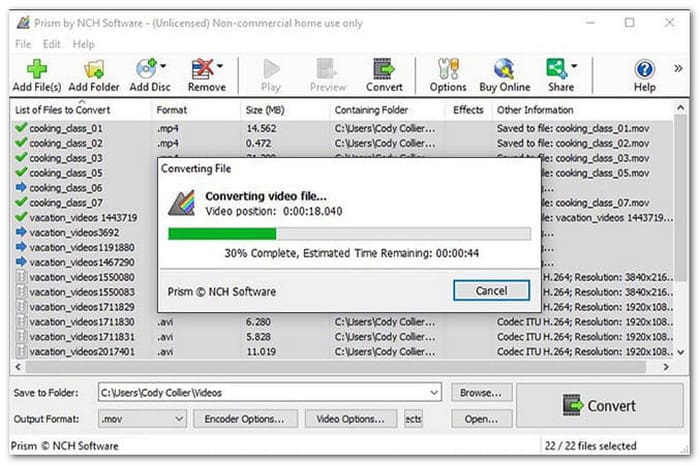
Task: Open the File menu
Action: click(23, 44)
